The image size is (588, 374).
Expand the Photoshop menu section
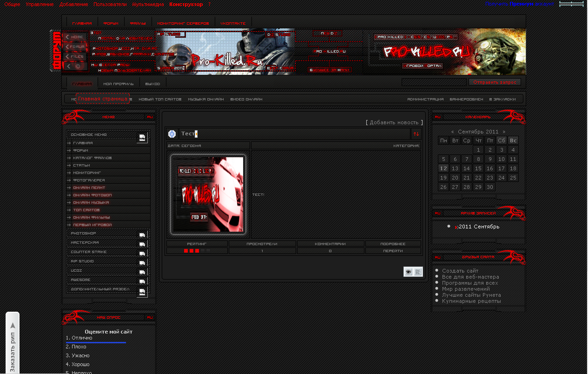pyautogui.click(x=142, y=234)
